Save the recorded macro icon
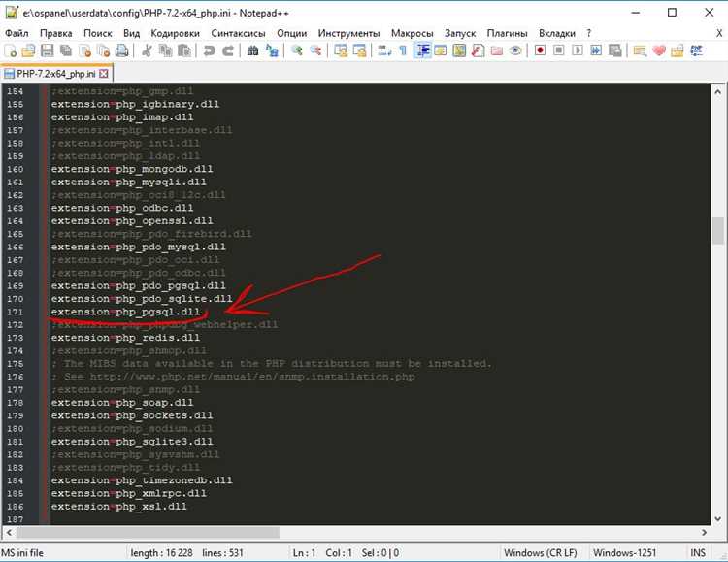Image resolution: width=728 pixels, height=562 pixels. point(614,50)
